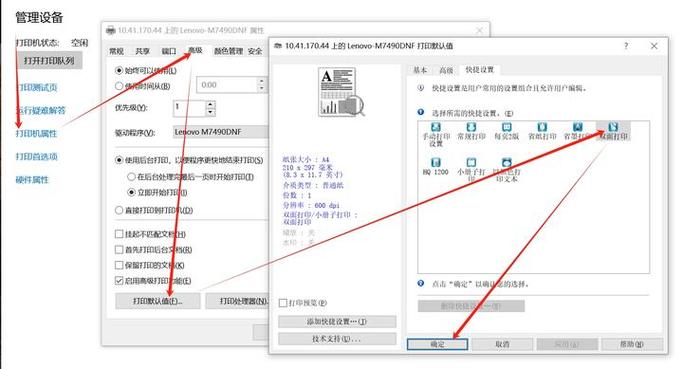The height and width of the screenshot is (369, 683).
Task: Tick the 打印预览 checkbox
Action: (283, 303)
